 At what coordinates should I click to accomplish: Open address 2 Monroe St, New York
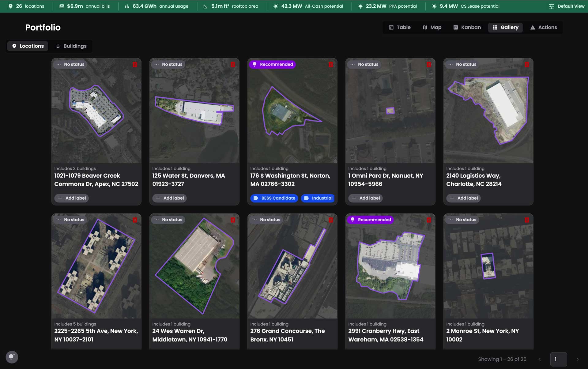pos(483,335)
